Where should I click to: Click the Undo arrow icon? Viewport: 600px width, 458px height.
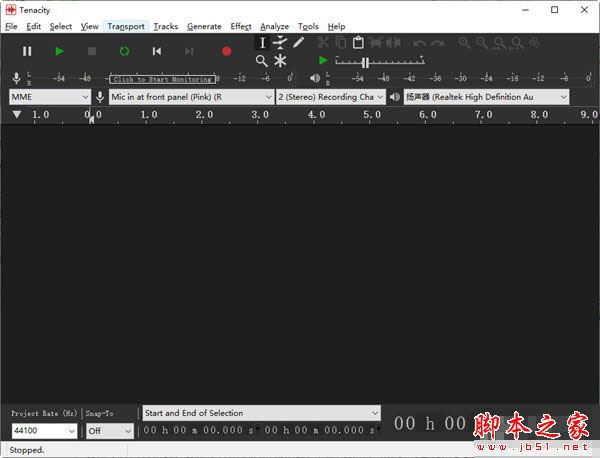tap(419, 43)
